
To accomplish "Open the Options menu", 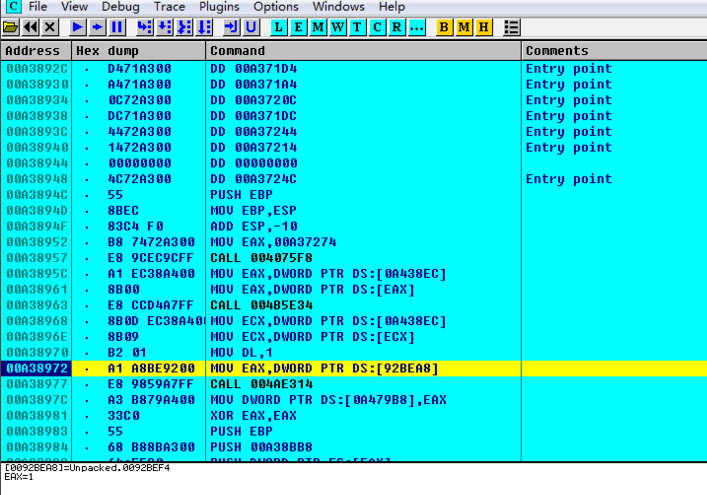I will coord(275,7).
